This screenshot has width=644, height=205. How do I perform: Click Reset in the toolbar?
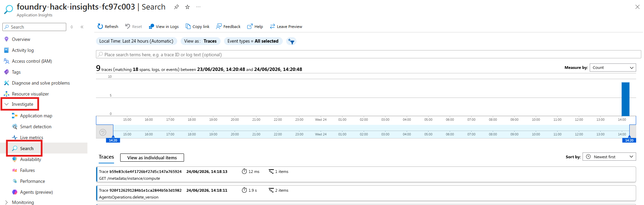134,27
